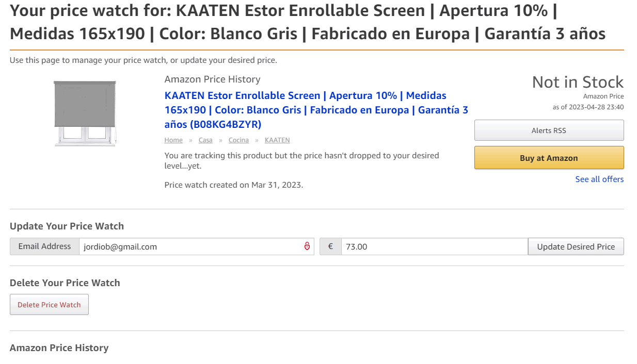637x364 pixels.
Task: Click the red lock icon in email field
Action: coord(307,246)
